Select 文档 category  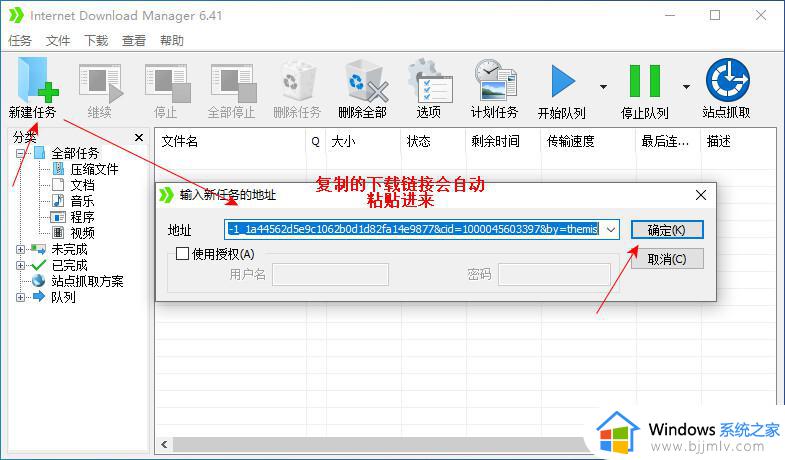(x=82, y=185)
